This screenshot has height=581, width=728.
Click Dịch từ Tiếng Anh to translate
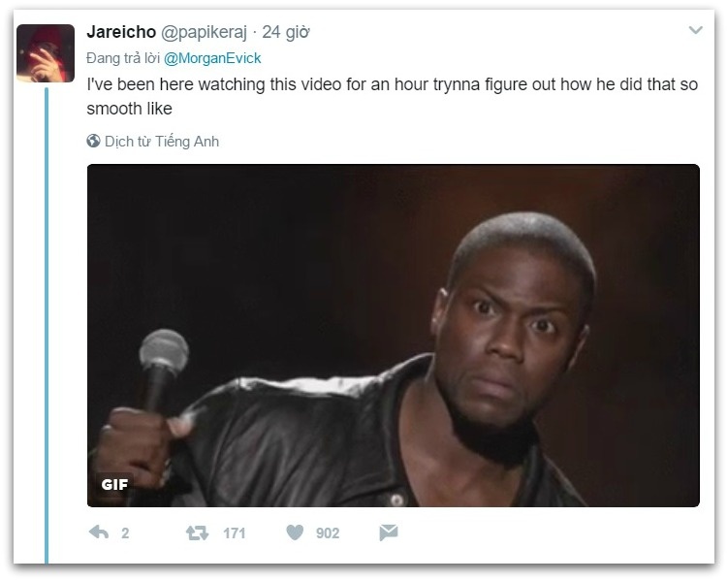coord(162,142)
